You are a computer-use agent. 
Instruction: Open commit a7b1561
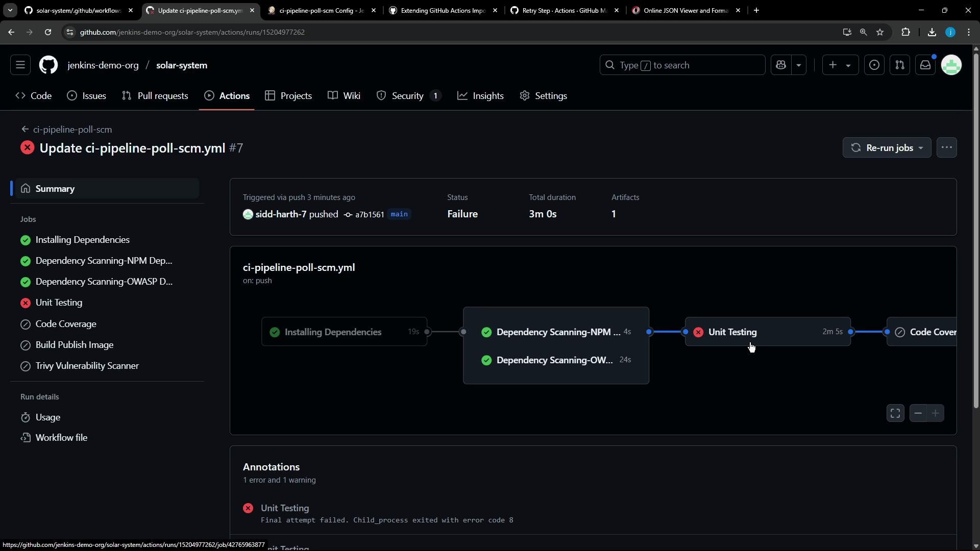coord(370,215)
